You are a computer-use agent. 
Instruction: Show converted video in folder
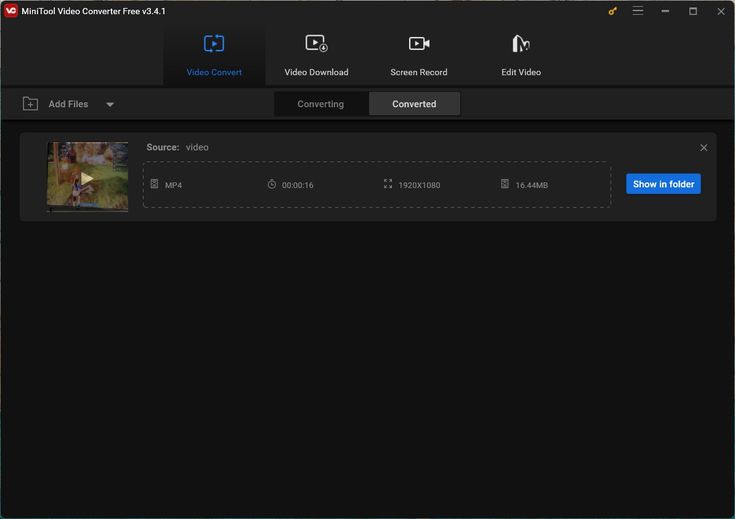(663, 184)
